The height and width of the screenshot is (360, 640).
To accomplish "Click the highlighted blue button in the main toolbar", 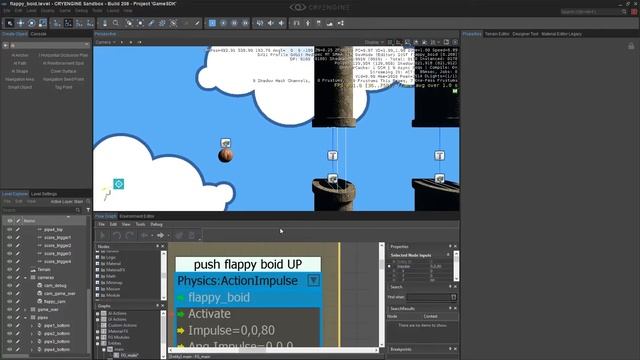I will 212,23.
